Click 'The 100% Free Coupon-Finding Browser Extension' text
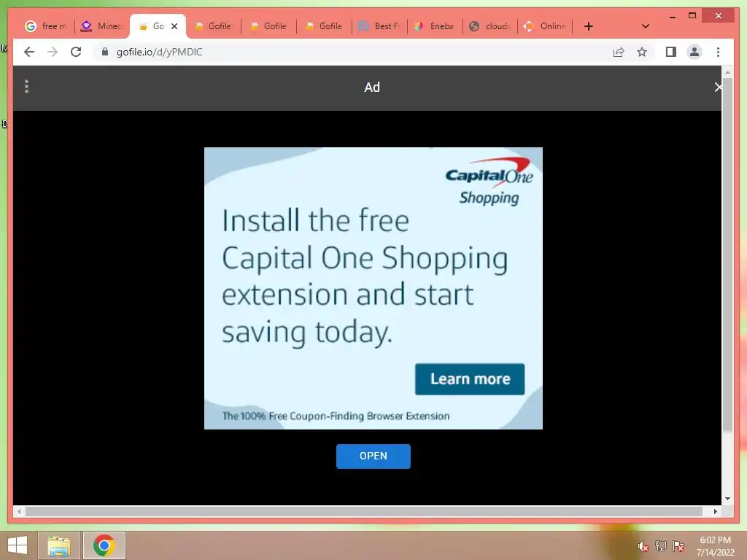The image size is (747, 560). pos(336,416)
